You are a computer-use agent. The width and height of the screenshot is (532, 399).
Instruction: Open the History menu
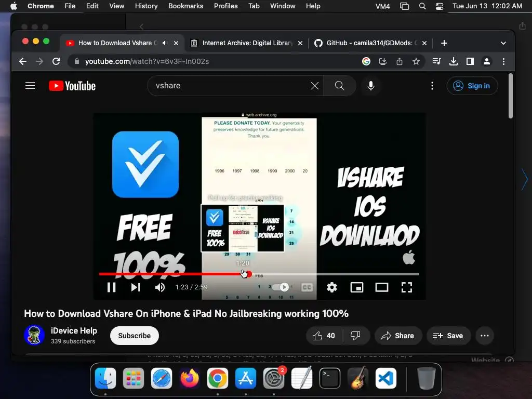pyautogui.click(x=146, y=6)
